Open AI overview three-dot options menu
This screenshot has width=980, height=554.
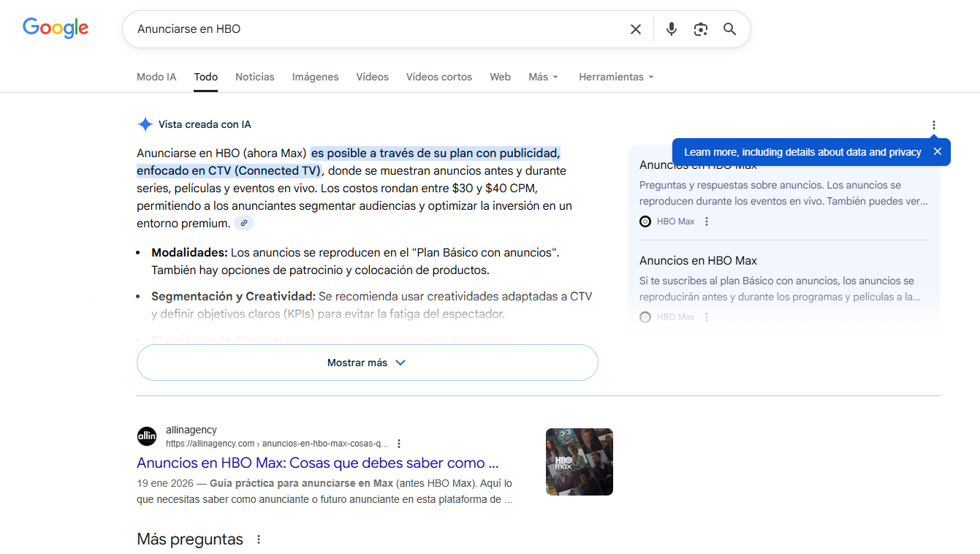(933, 125)
